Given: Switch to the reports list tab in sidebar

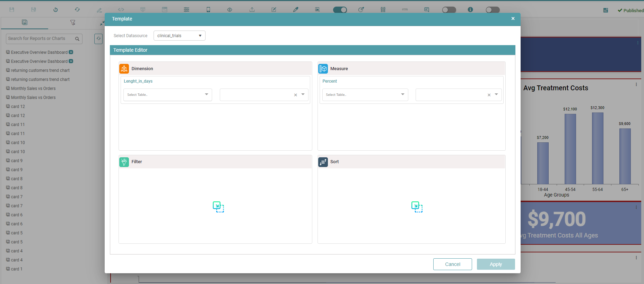Looking at the screenshot, I should (x=25, y=23).
